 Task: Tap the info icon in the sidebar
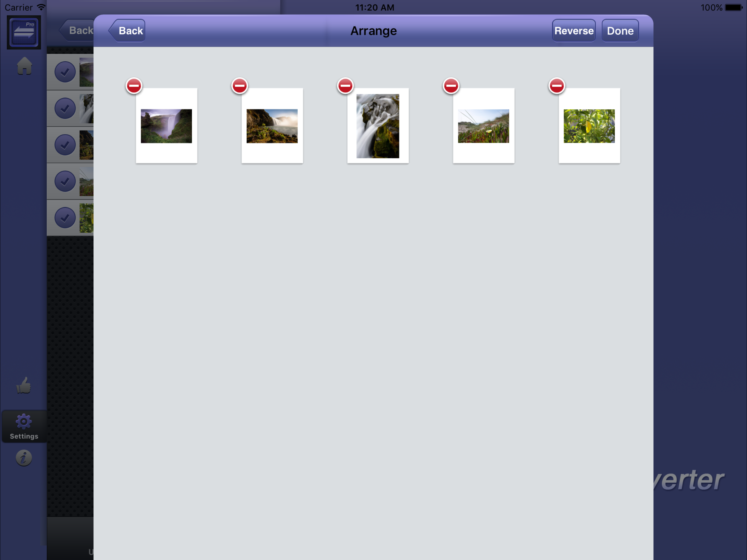[x=24, y=458]
